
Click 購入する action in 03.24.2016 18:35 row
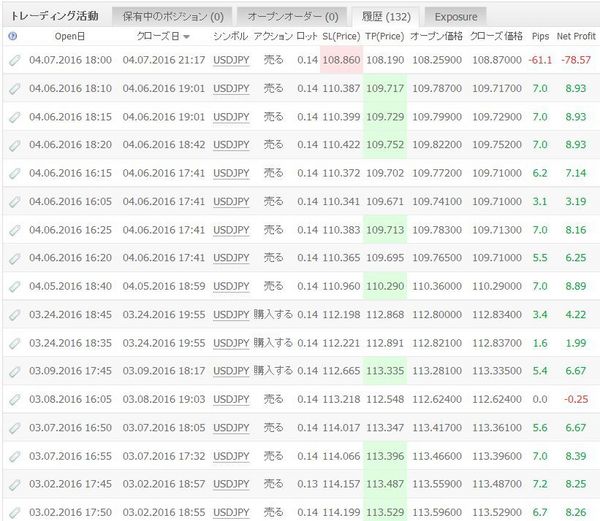tap(273, 343)
